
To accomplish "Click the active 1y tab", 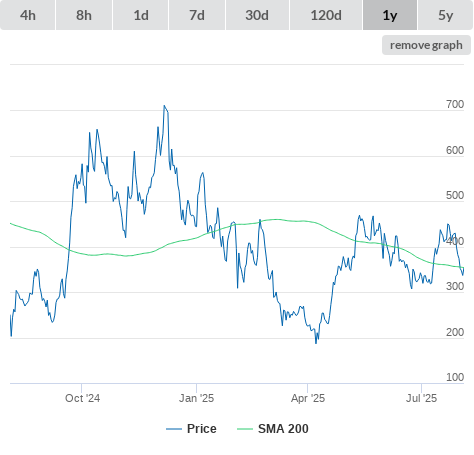I will point(390,15).
